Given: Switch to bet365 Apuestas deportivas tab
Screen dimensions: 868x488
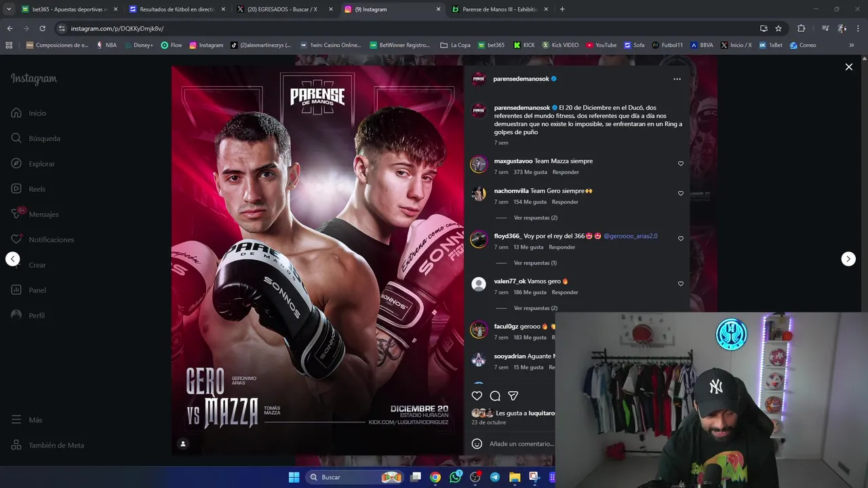Looking at the screenshot, I should click(68, 9).
